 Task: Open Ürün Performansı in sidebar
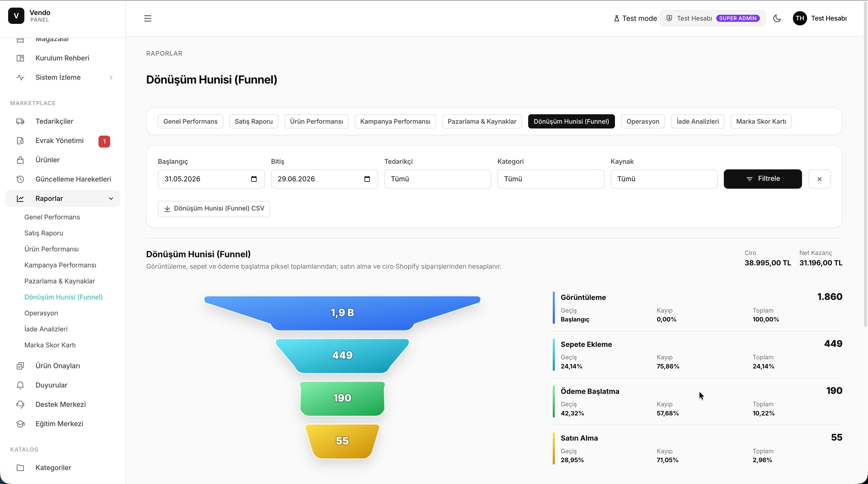click(x=51, y=249)
